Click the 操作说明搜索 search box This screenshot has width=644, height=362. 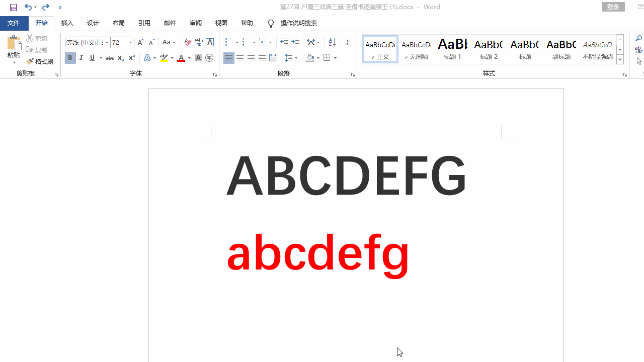299,23
